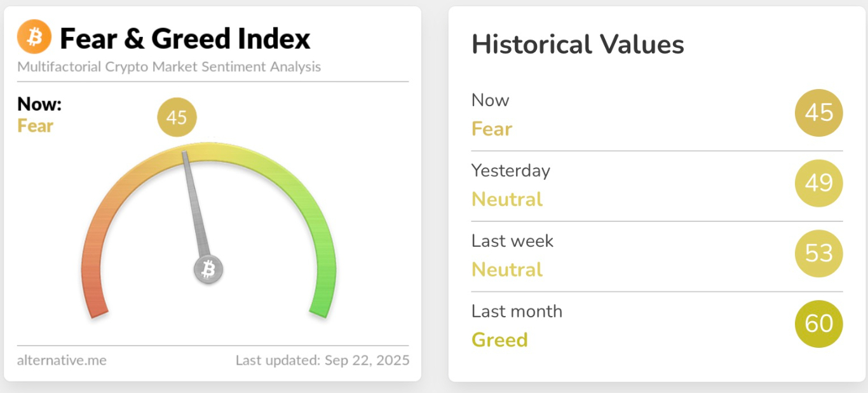The height and width of the screenshot is (393, 868).
Task: Click the Fear label under Now on gauge card
Action: click(x=35, y=126)
